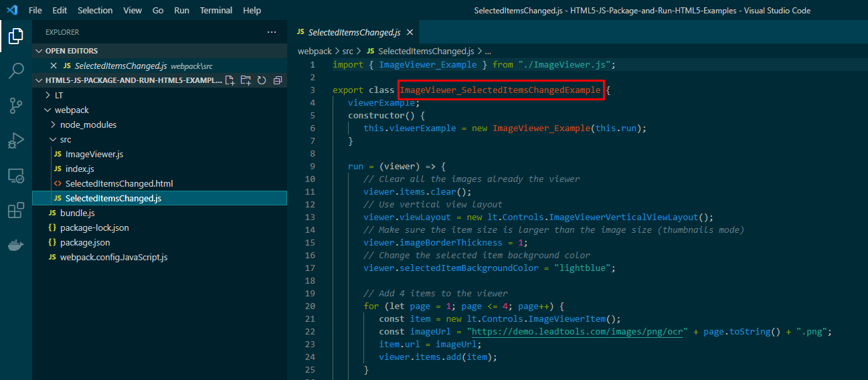Collapse the webpack folder
Image resolution: width=868 pixels, height=380 pixels.
click(x=159, y=110)
